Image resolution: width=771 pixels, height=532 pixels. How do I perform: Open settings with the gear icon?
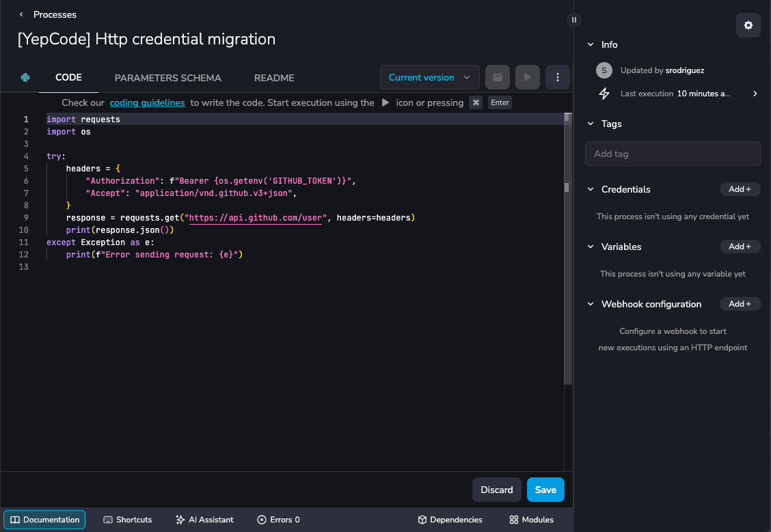click(748, 25)
